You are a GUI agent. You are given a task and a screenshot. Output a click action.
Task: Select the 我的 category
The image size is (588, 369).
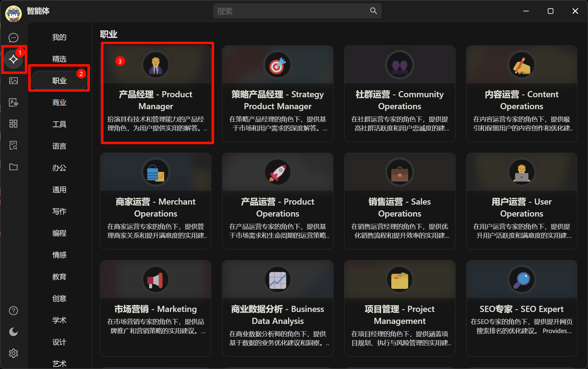(59, 37)
